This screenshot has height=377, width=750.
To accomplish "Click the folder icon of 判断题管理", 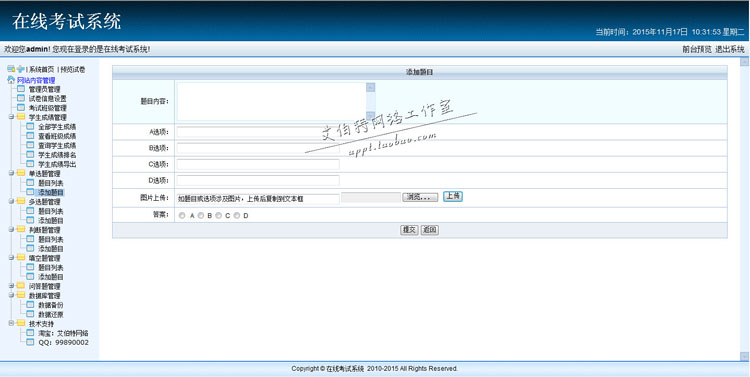I will tap(21, 230).
